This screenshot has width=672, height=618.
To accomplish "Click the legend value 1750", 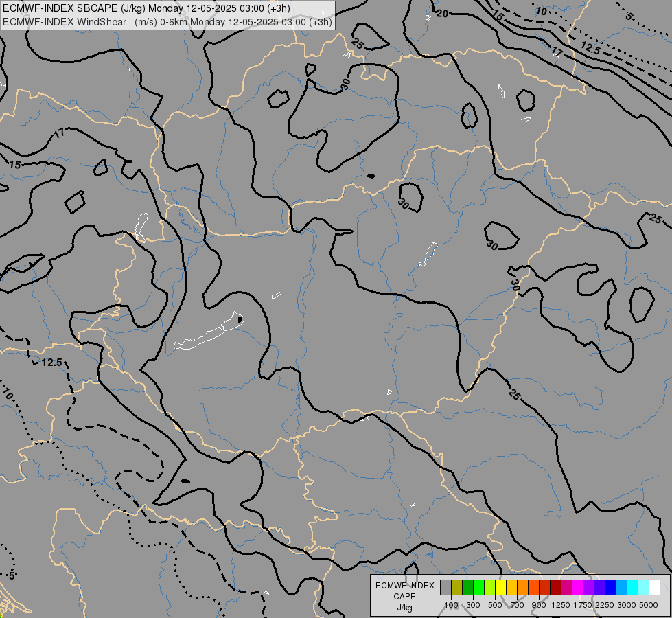I will pos(583,605).
